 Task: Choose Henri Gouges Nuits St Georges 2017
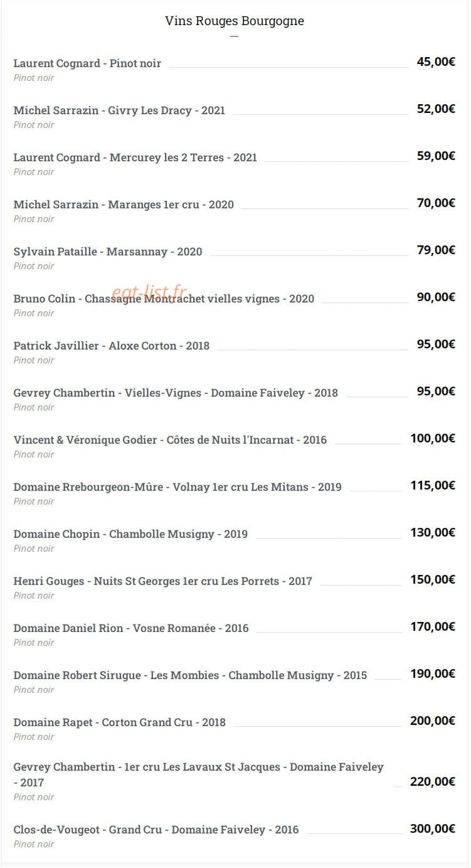point(162,581)
